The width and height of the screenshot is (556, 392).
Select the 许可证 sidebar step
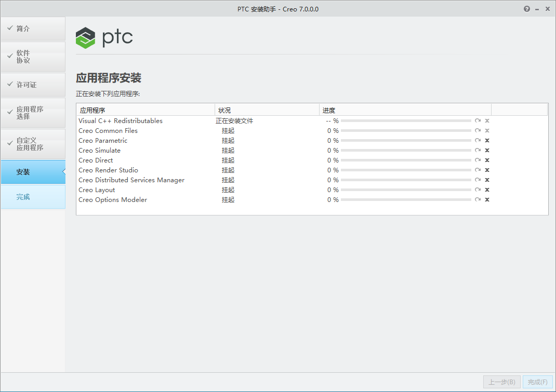(33, 85)
